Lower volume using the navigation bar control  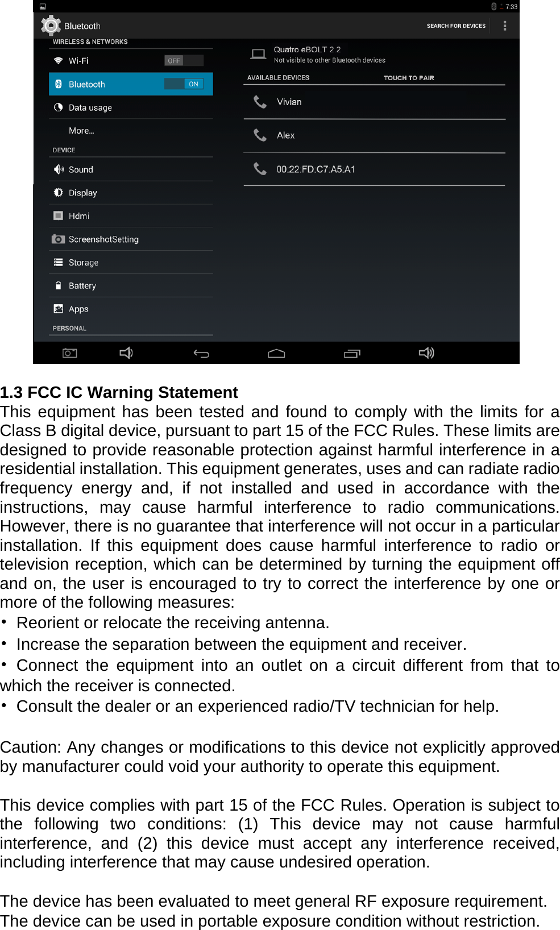[x=126, y=352]
